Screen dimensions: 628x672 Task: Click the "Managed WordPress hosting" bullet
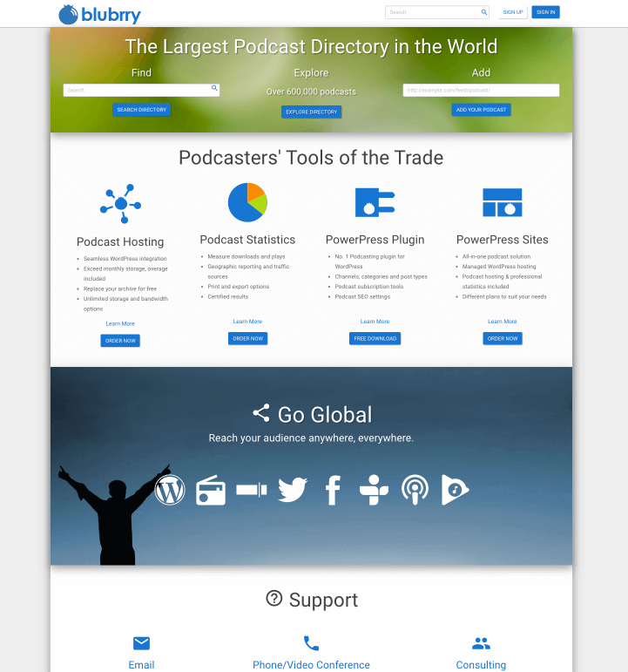tap(499, 266)
